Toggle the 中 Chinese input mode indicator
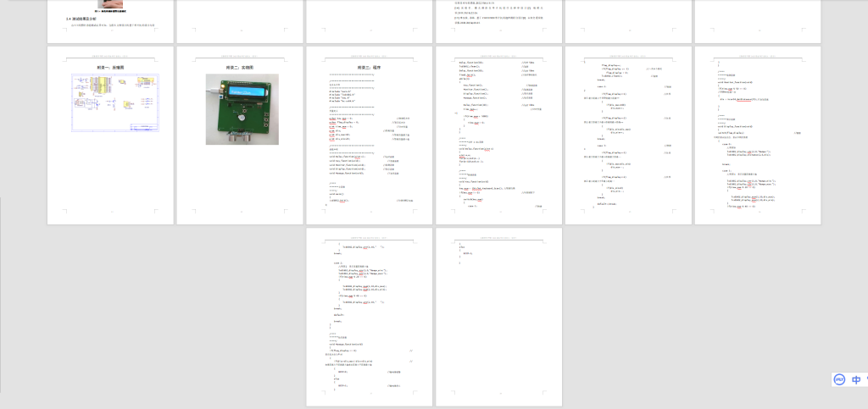The height and width of the screenshot is (409, 868). click(x=857, y=380)
